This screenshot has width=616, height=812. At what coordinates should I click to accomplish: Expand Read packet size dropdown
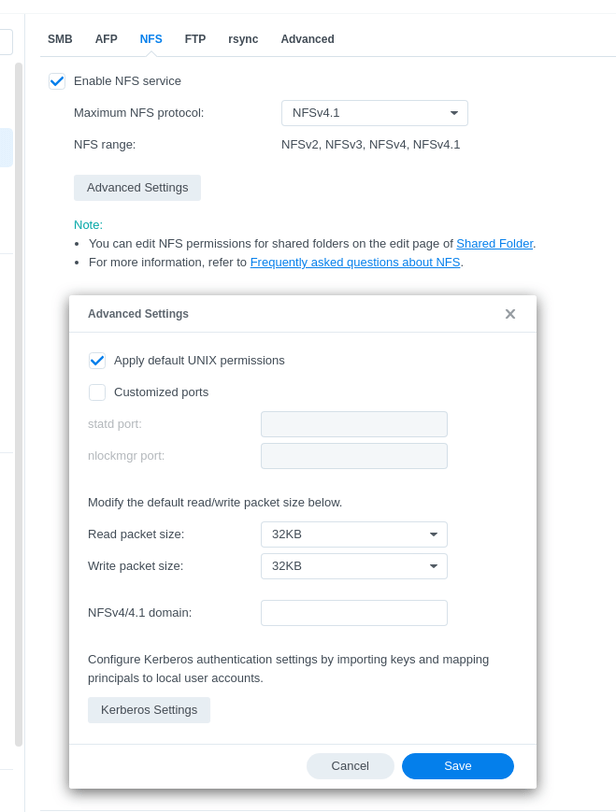(x=354, y=534)
